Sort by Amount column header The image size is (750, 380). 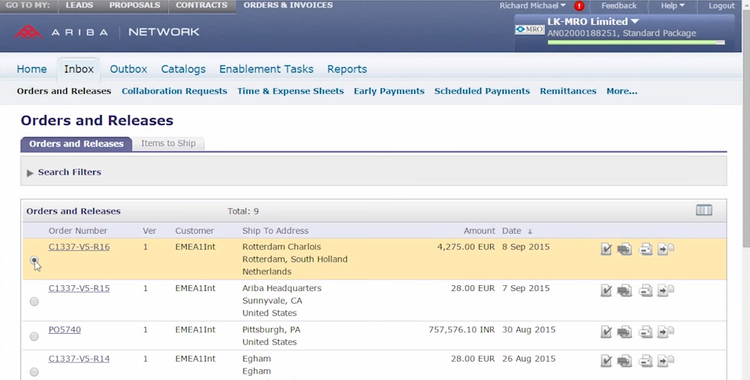(479, 231)
